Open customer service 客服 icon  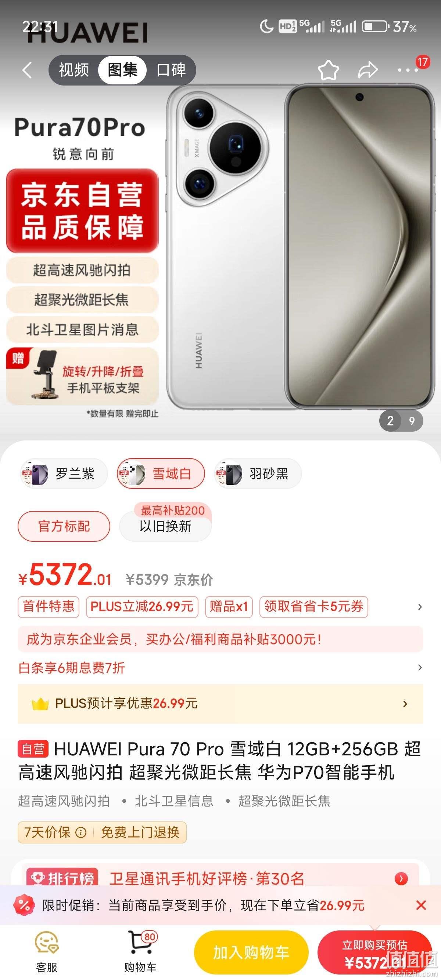(x=46, y=952)
